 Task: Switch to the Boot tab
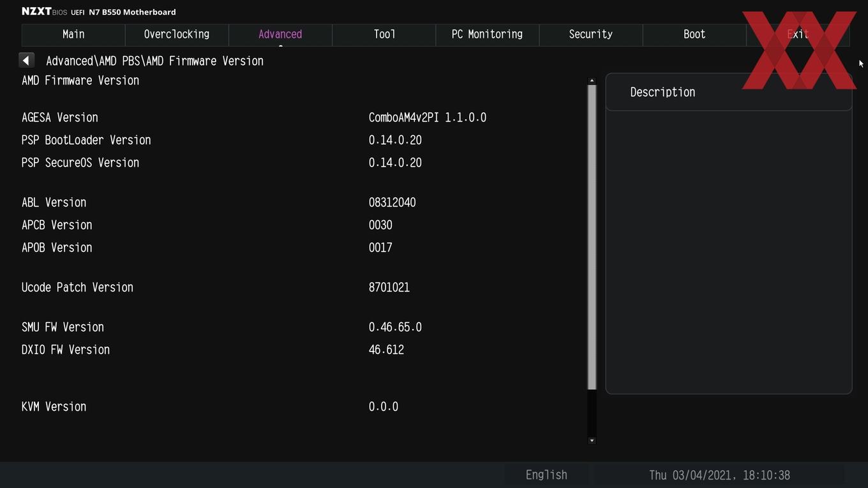click(x=694, y=34)
